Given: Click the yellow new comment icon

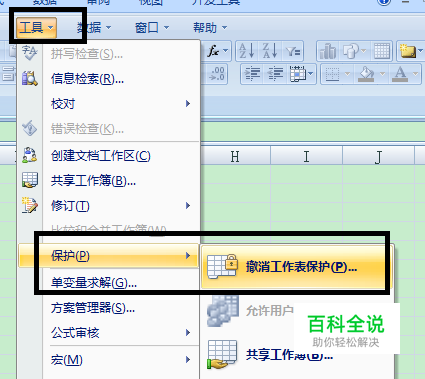Looking at the screenshot, I should pyautogui.click(x=408, y=51).
